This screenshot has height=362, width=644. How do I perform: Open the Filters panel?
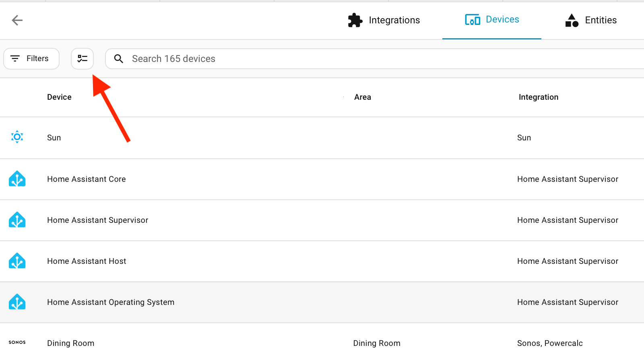31,59
